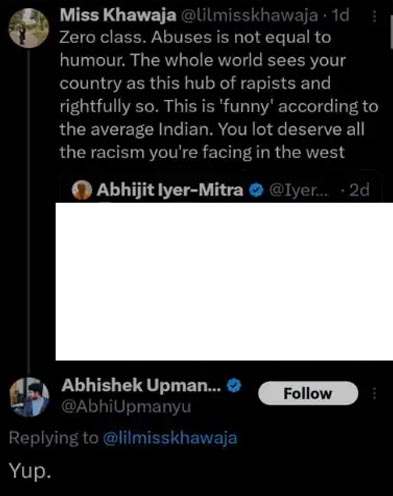Open more options beside the Follow button

(374, 393)
